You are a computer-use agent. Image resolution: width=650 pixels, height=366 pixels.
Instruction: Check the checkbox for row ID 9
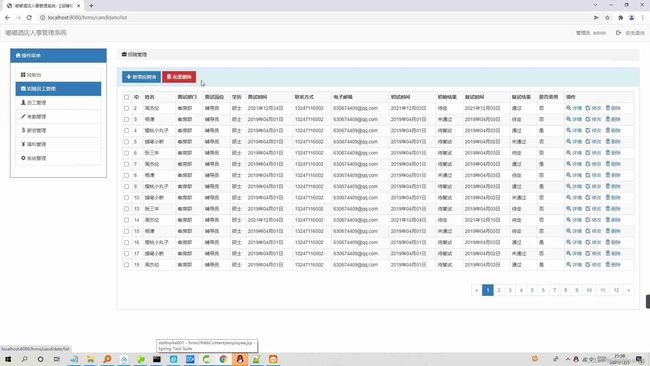[x=126, y=187]
